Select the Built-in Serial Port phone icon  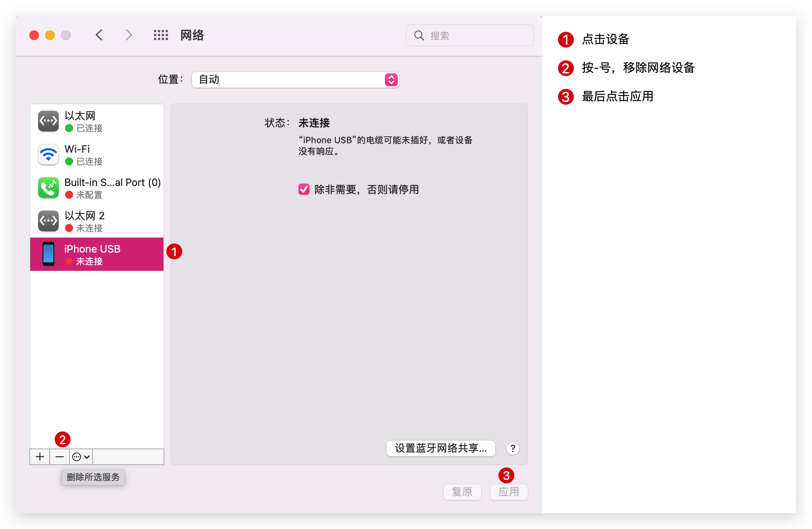point(48,188)
